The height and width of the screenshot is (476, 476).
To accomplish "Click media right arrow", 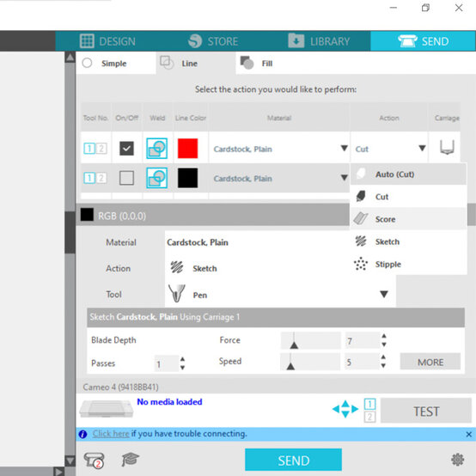I will click(x=355, y=409).
